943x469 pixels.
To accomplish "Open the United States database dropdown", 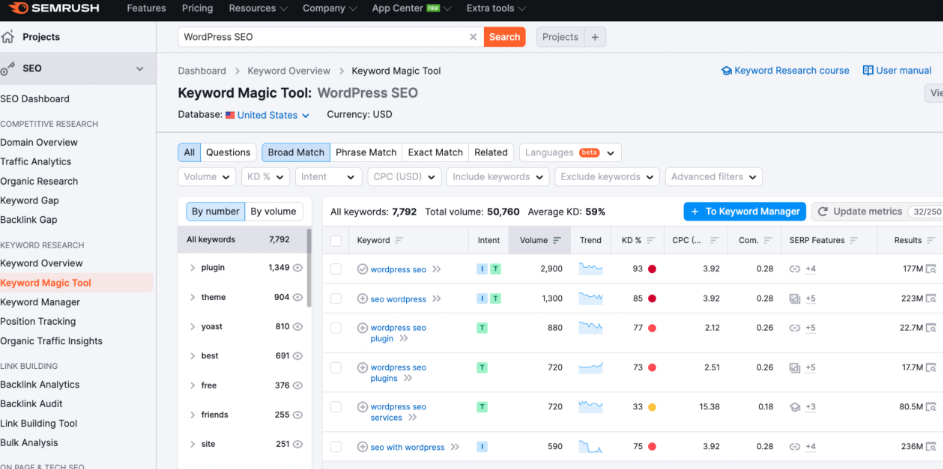I will (x=267, y=115).
